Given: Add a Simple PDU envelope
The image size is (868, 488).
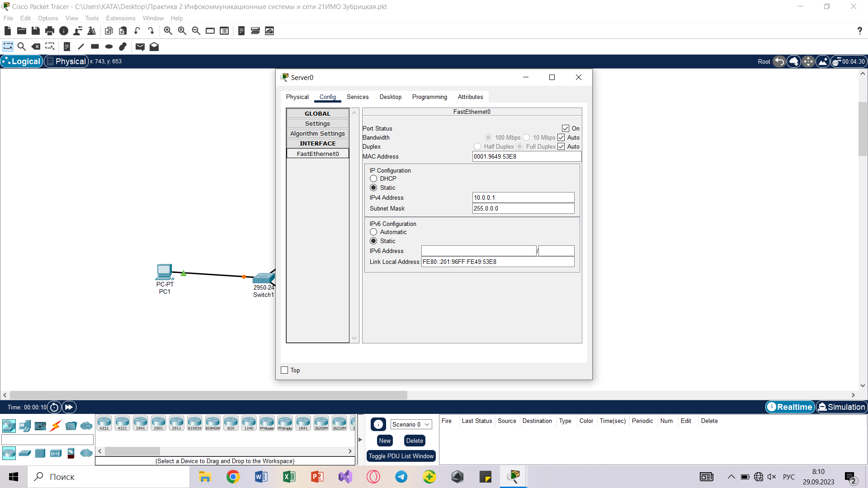Looking at the screenshot, I should pos(140,47).
